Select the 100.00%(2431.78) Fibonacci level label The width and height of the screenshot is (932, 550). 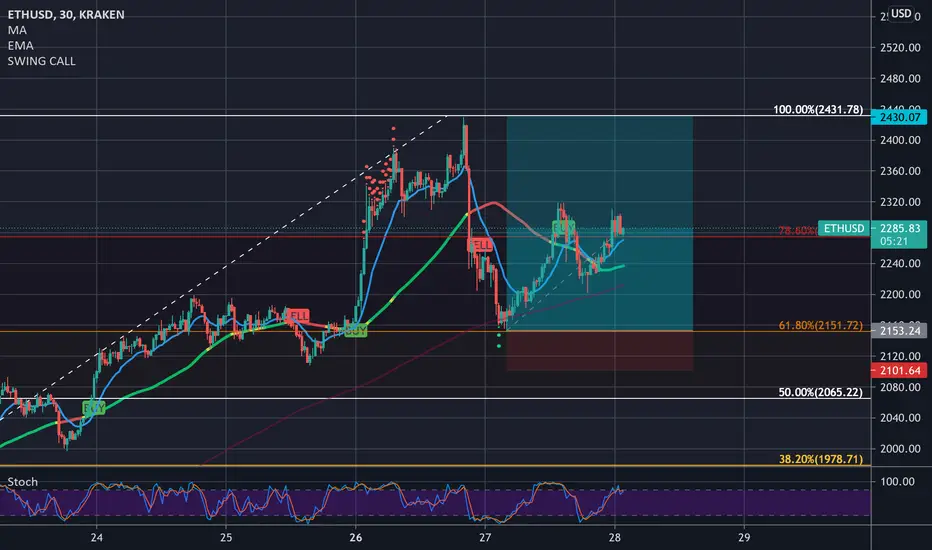point(818,109)
